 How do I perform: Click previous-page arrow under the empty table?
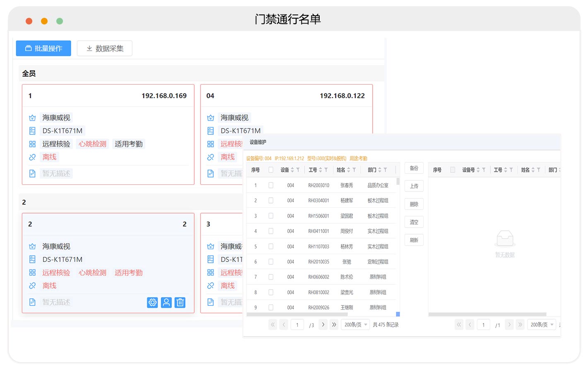[x=470, y=325]
